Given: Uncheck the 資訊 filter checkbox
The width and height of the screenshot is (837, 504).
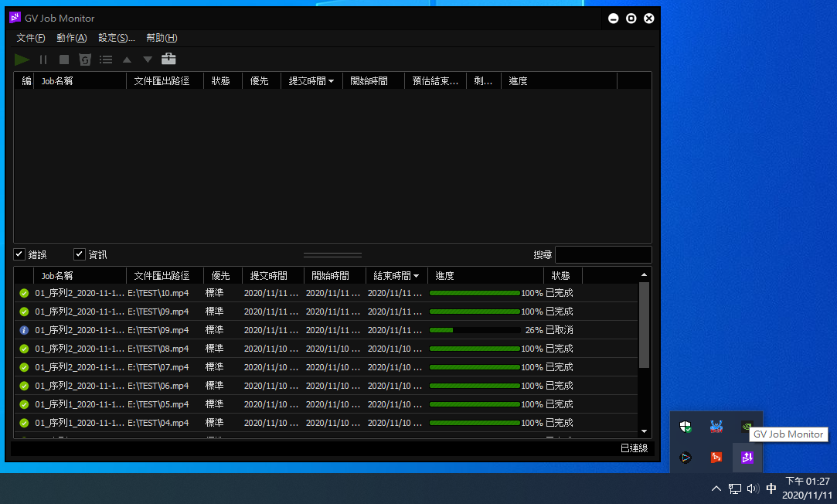Looking at the screenshot, I should (79, 254).
